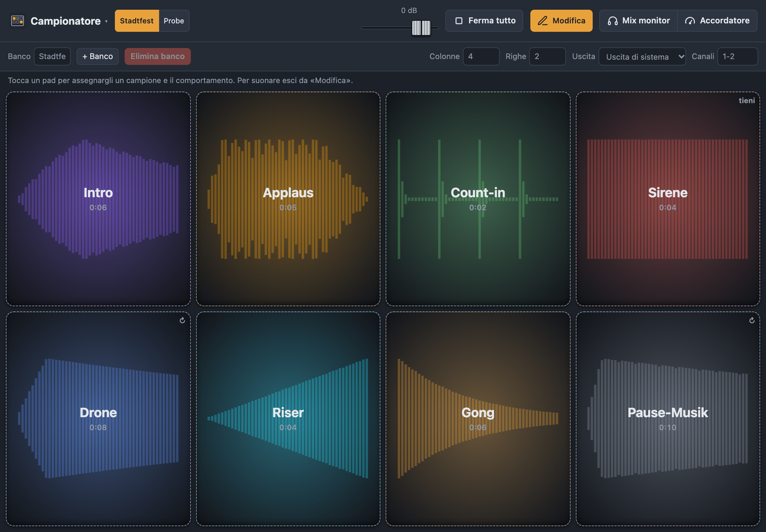Viewport: 766px width, 532px height.
Task: Open the Uscita di sistema dropdown
Action: coord(642,56)
